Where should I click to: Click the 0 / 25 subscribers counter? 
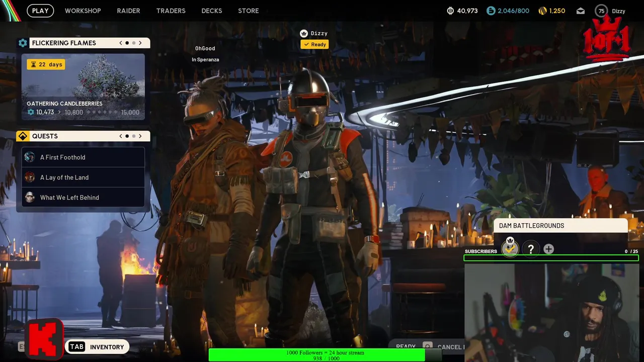(x=631, y=251)
